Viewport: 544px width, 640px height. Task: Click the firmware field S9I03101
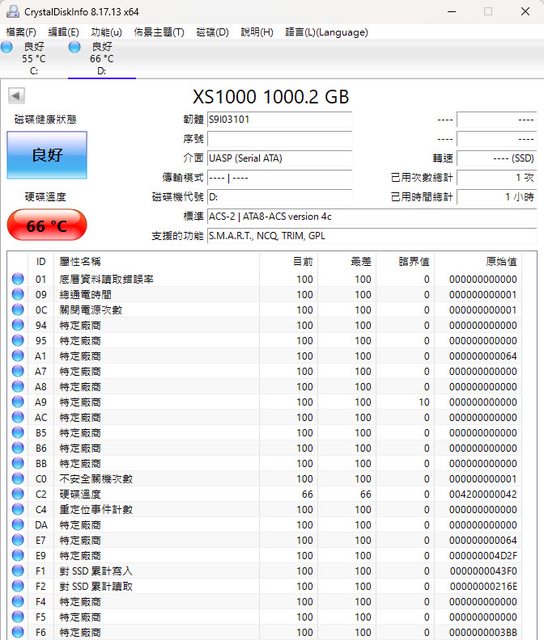[x=280, y=120]
